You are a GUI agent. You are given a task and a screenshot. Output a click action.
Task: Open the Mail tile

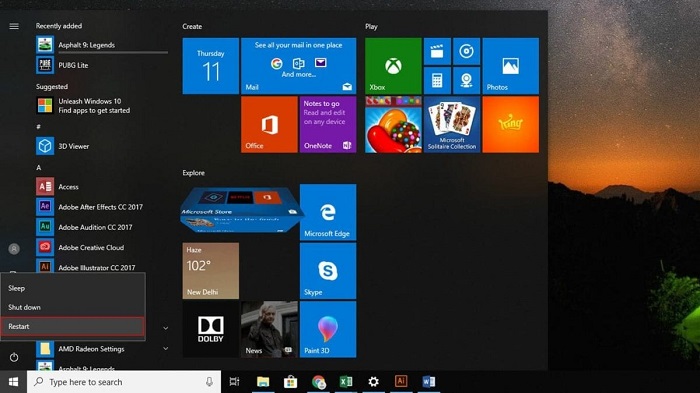(298, 66)
